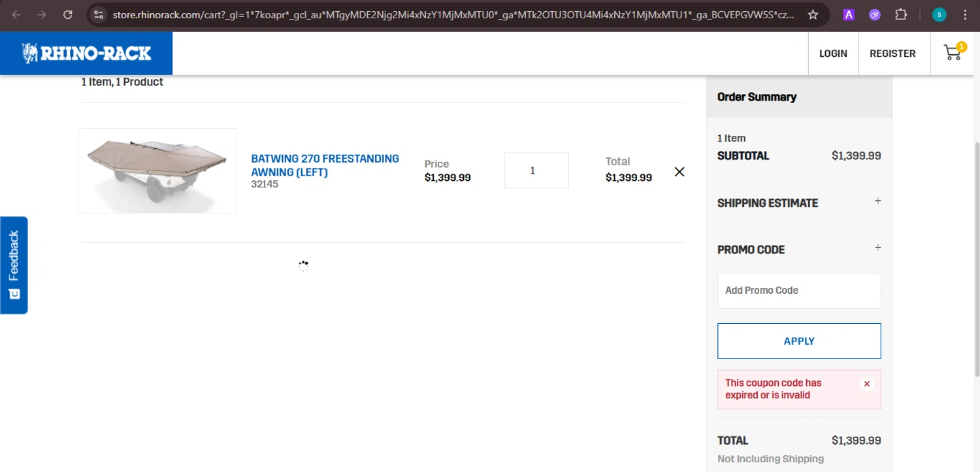Click the '1 Item, 1 Product' text
980x472 pixels.
tap(122, 82)
